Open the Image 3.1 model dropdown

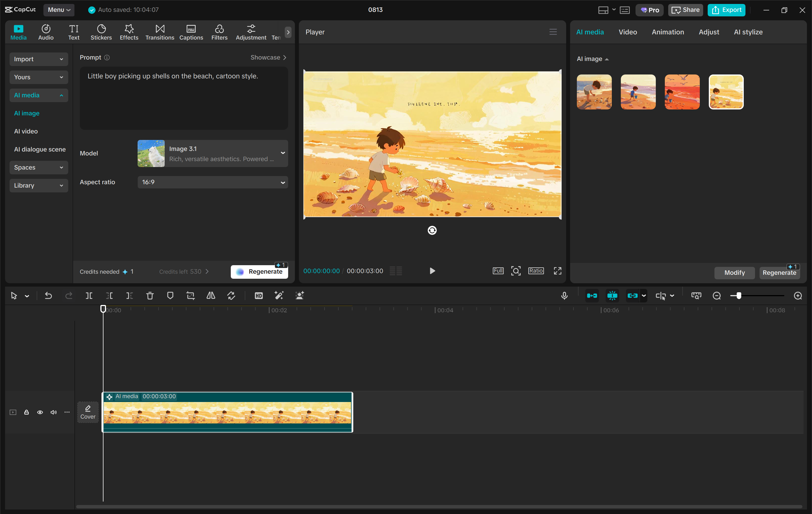[213, 153]
